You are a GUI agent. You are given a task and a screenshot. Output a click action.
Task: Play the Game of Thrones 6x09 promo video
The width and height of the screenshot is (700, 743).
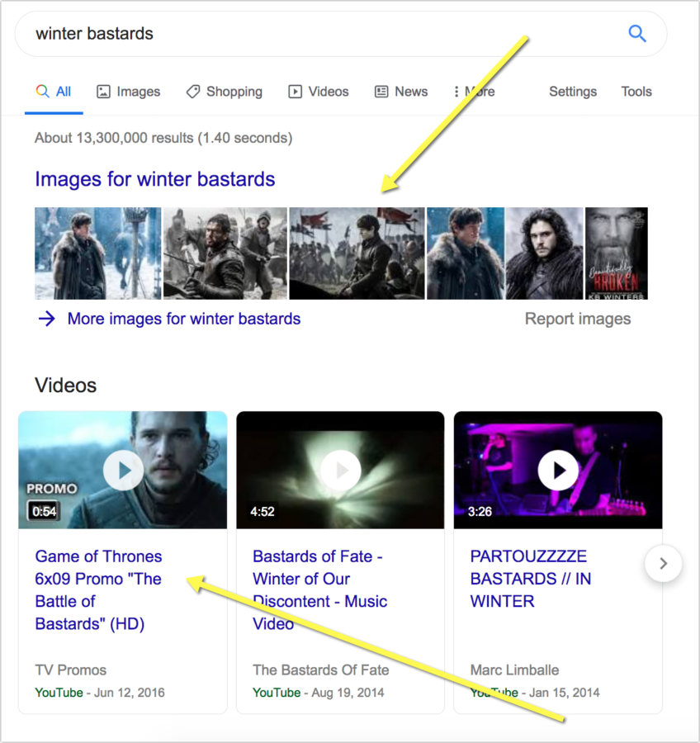[123, 470]
